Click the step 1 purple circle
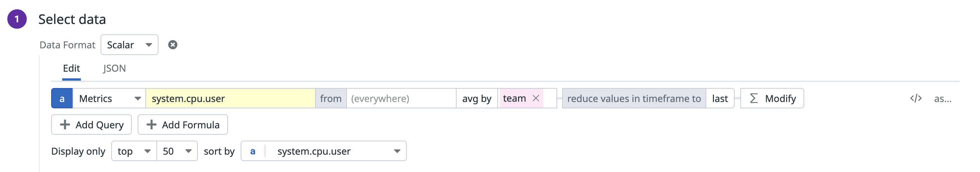The height and width of the screenshot is (172, 980). coord(17,19)
